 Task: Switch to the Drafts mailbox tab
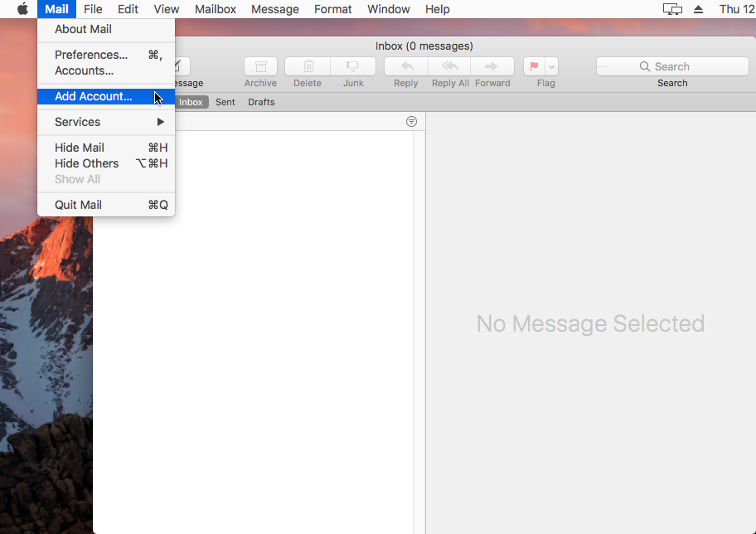coord(261,102)
